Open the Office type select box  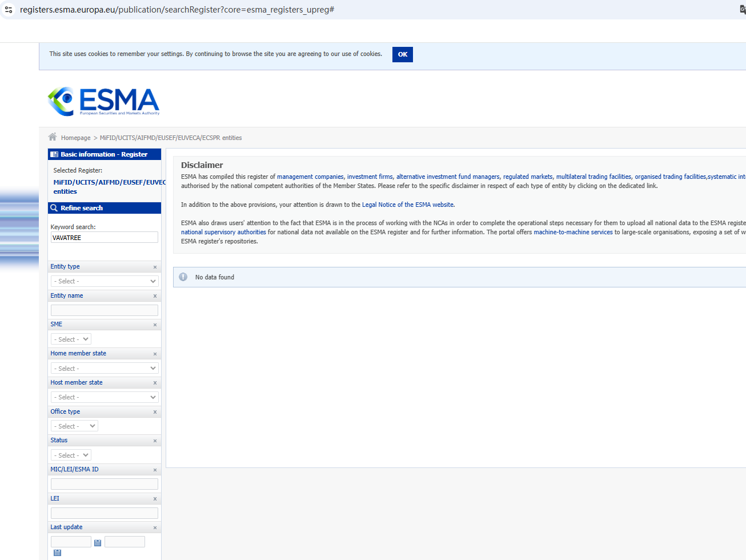pos(74,426)
